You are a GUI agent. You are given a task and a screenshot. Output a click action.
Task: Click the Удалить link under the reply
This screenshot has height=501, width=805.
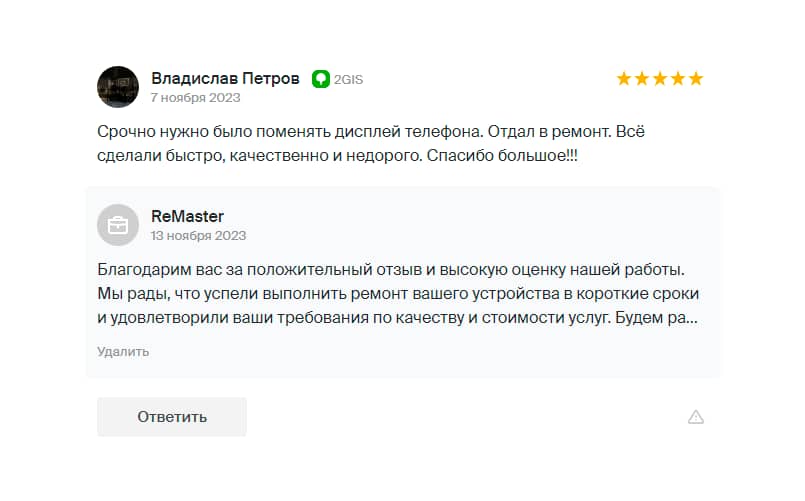[x=123, y=351]
